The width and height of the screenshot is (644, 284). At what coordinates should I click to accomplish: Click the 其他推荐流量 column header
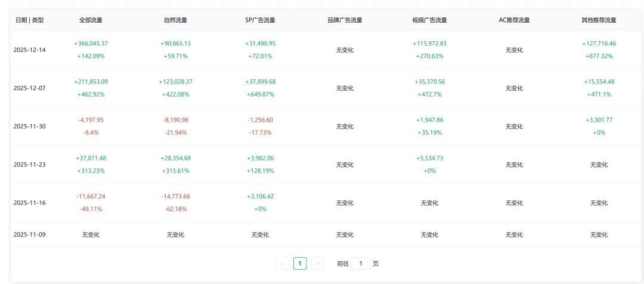tap(599, 20)
